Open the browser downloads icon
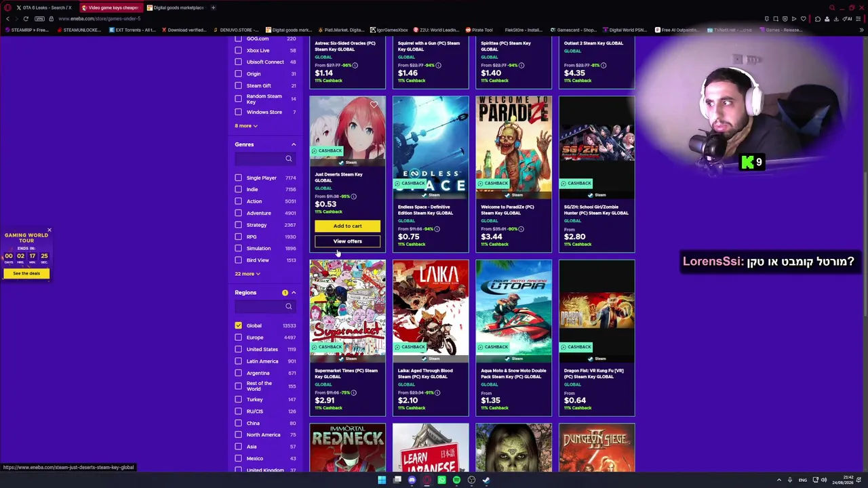The width and height of the screenshot is (868, 488). coord(836,19)
